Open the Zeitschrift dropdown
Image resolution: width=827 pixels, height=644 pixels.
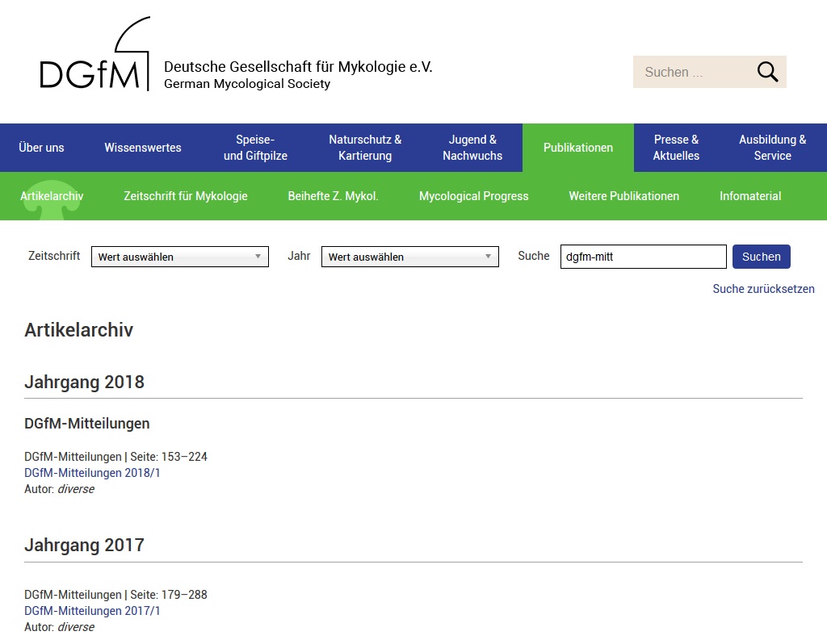click(180, 257)
